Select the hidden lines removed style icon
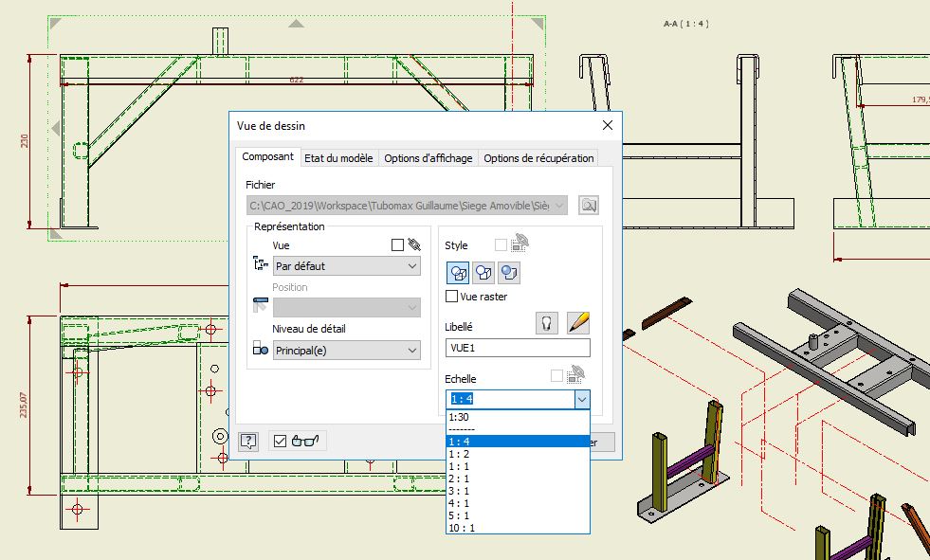The width and height of the screenshot is (930, 560). tap(484, 273)
